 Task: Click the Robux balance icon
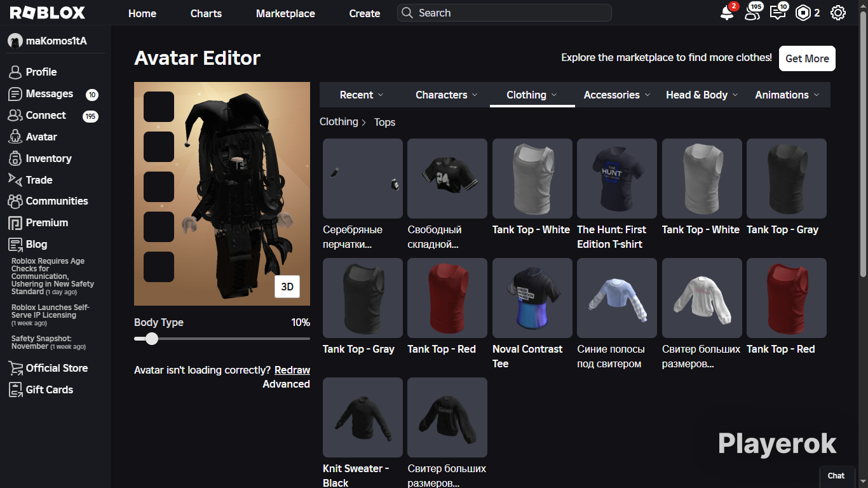[x=803, y=13]
